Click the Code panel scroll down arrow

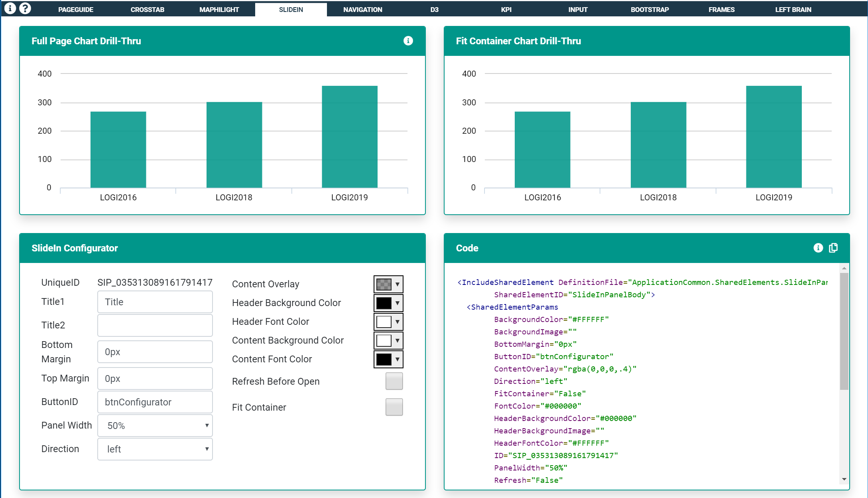coord(844,479)
